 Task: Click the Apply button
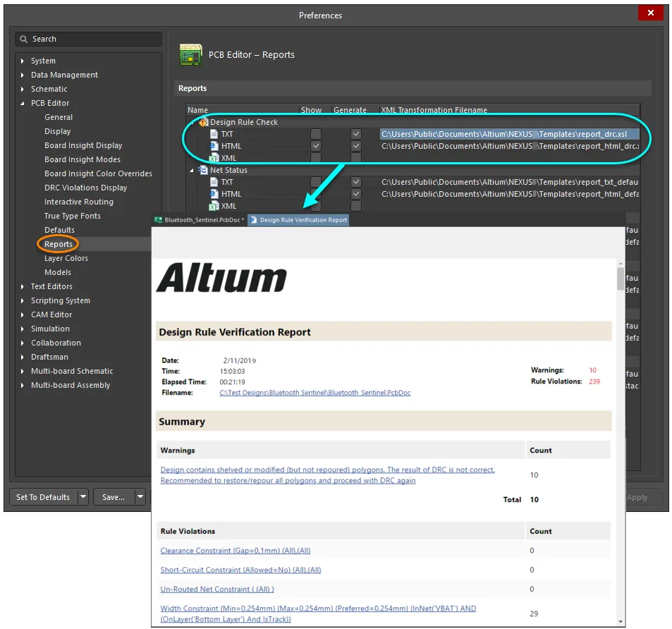coord(637,497)
